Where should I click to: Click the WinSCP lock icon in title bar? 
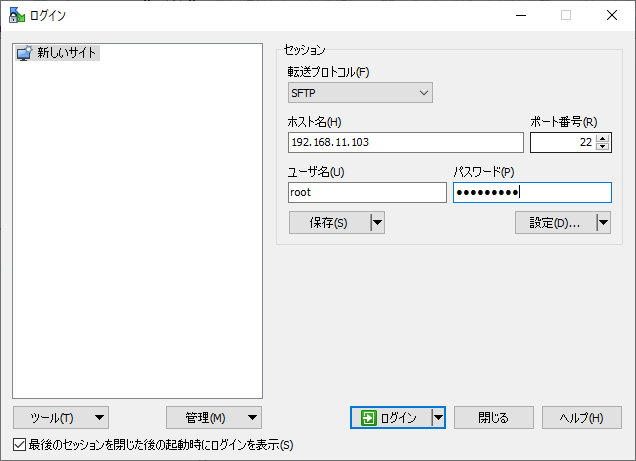15,15
